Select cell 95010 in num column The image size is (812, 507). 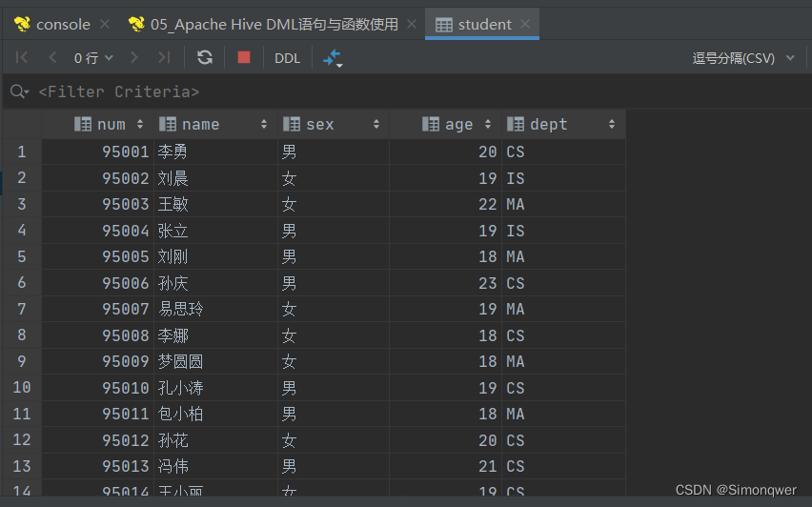98,387
